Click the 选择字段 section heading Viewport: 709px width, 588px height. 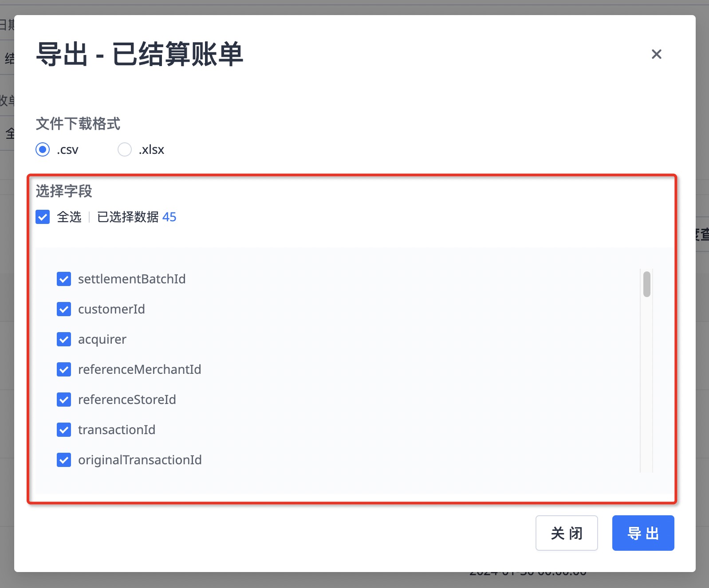(64, 191)
